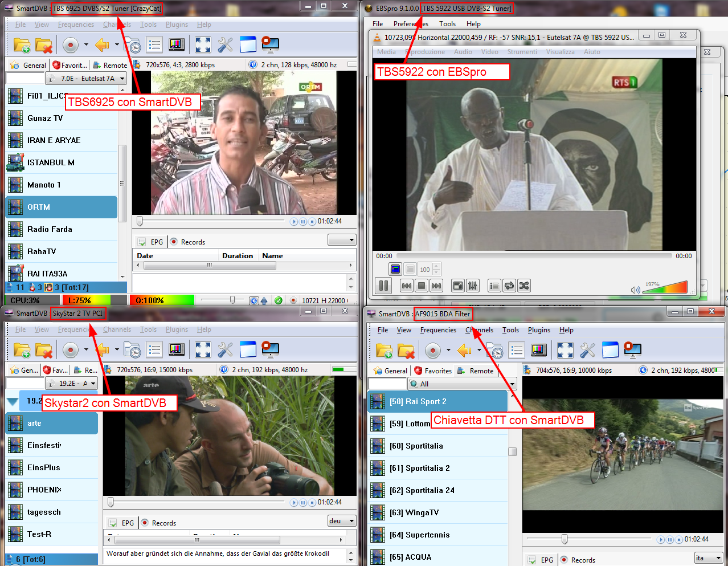Click the channel list icon in SkyStar 2 toolbar
Image resolution: width=728 pixels, height=566 pixels.
click(154, 349)
